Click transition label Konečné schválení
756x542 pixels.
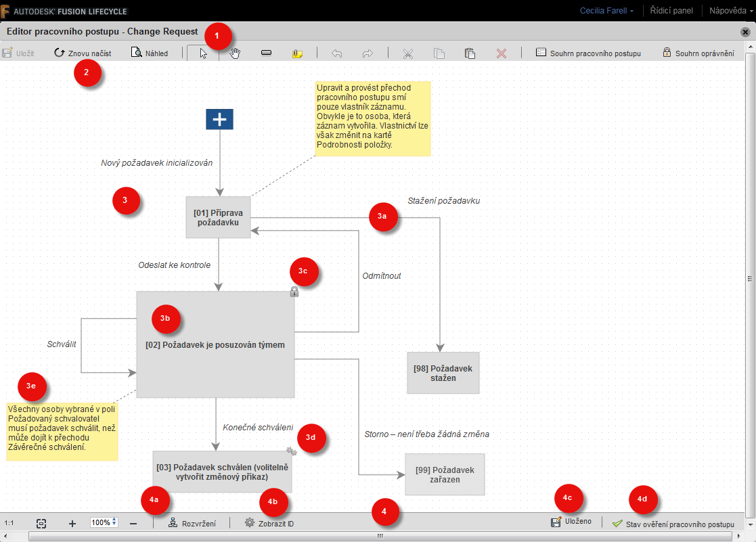coord(258,427)
